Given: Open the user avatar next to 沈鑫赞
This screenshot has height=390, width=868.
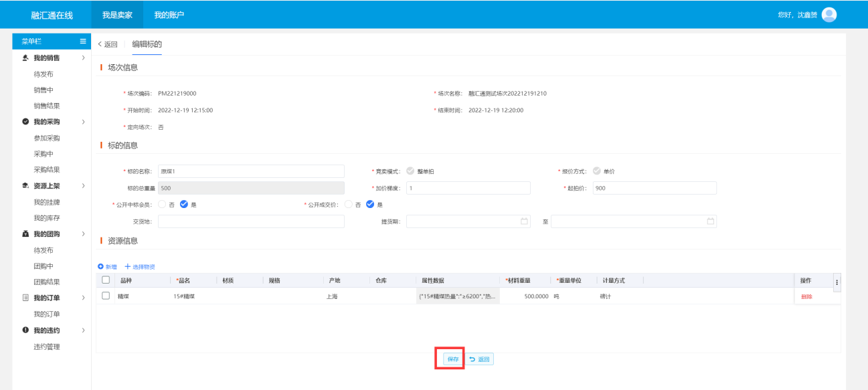Looking at the screenshot, I should [x=829, y=15].
